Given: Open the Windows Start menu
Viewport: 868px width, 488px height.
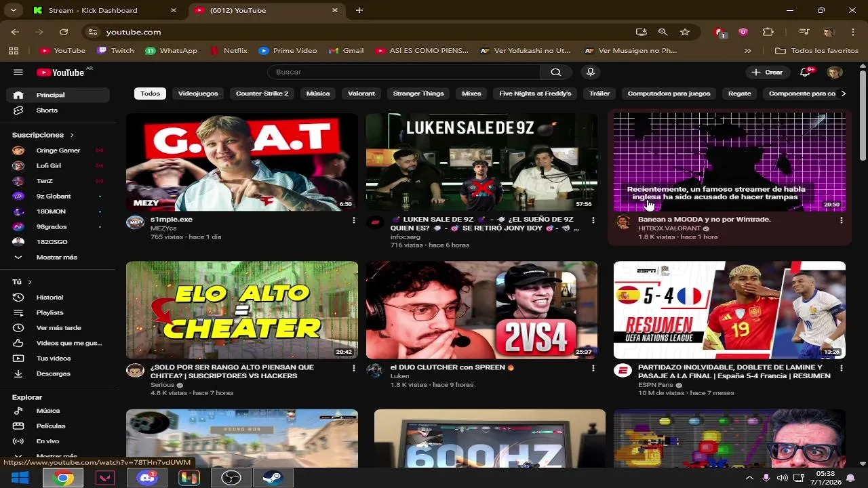Looking at the screenshot, I should pyautogui.click(x=20, y=478).
